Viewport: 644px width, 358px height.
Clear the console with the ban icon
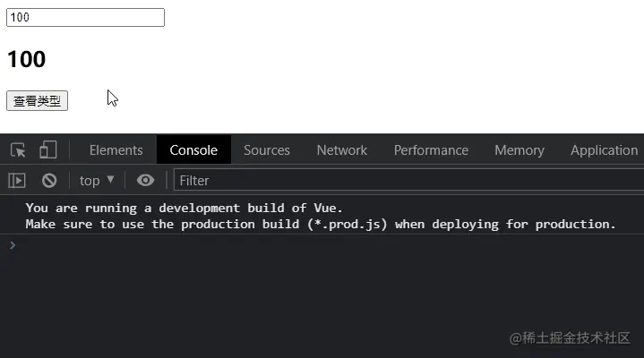[x=49, y=180]
